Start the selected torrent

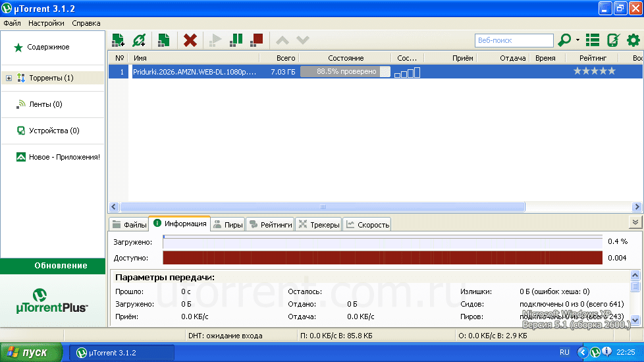215,40
